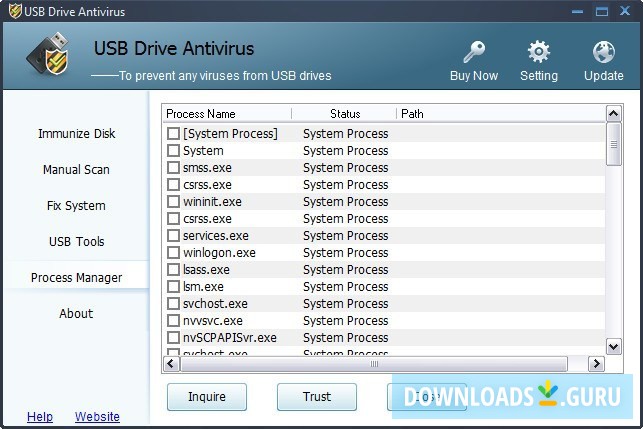Open the Setting gear icon

point(539,52)
